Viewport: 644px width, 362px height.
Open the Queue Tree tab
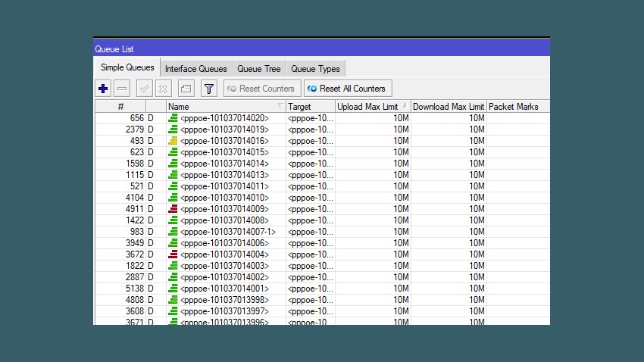pos(259,69)
